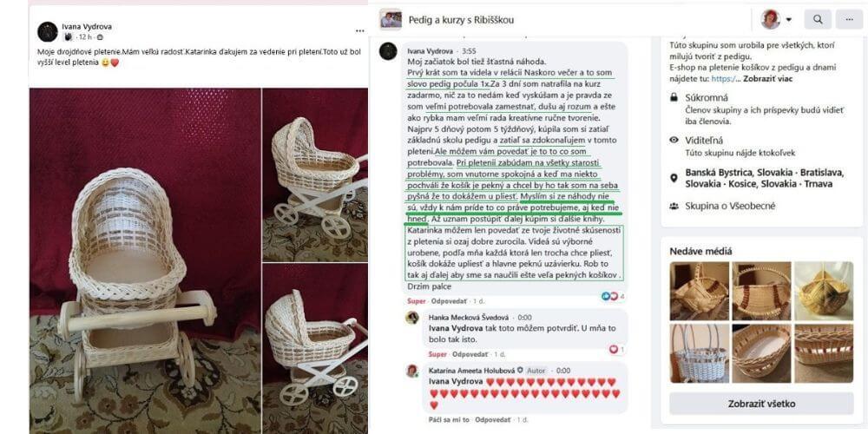868x434 pixels.
Task: Click Odpovedať under Hanka's comment
Action: click(470, 354)
